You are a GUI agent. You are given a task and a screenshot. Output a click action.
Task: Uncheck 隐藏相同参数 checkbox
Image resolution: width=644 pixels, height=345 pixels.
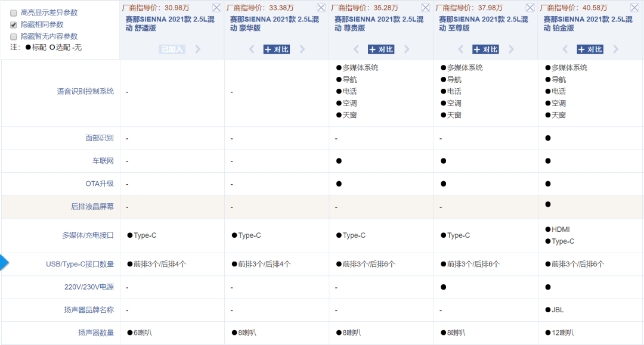pos(14,25)
